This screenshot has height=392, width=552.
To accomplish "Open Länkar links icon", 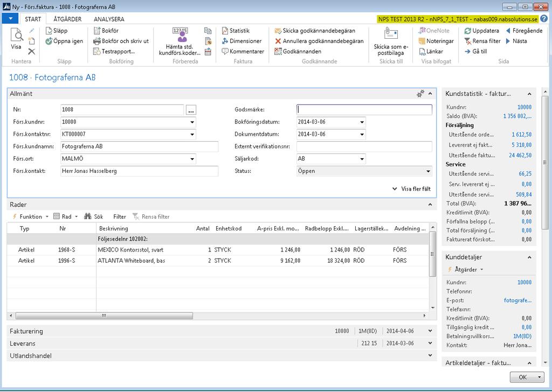I will 422,52.
